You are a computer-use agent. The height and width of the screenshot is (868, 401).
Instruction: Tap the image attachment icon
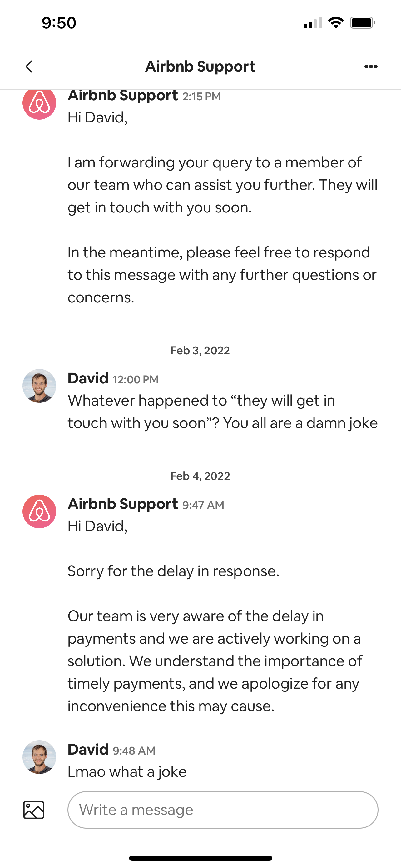point(34,810)
